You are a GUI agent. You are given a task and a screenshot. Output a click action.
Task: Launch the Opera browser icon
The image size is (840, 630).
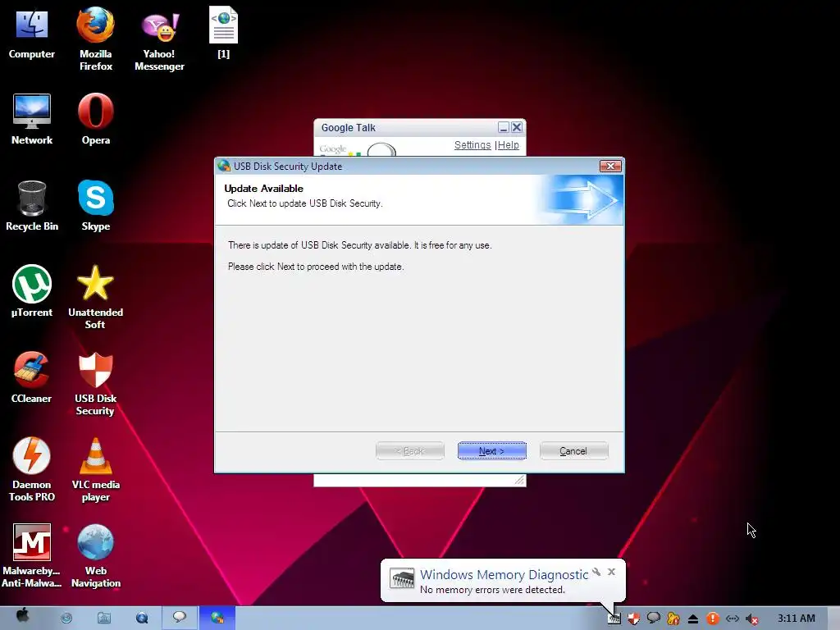[95, 119]
